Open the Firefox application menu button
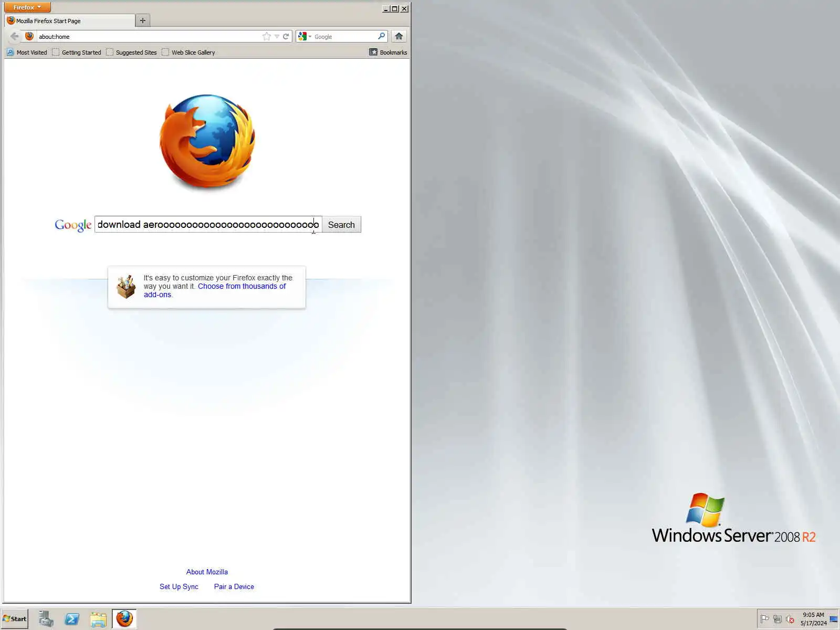The width and height of the screenshot is (840, 630). [27, 7]
